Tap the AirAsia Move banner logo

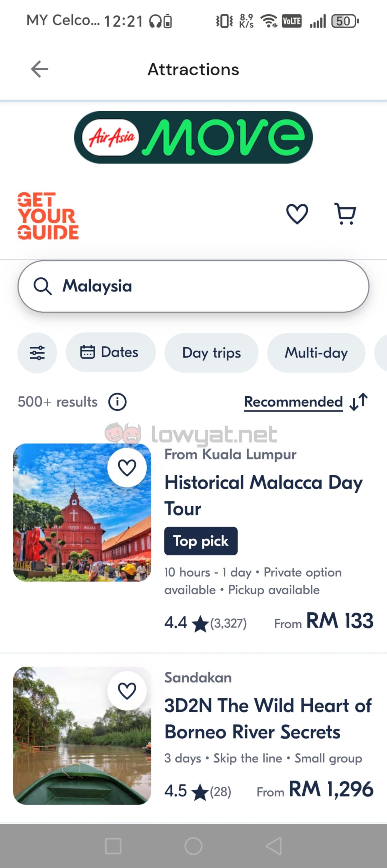[193, 137]
